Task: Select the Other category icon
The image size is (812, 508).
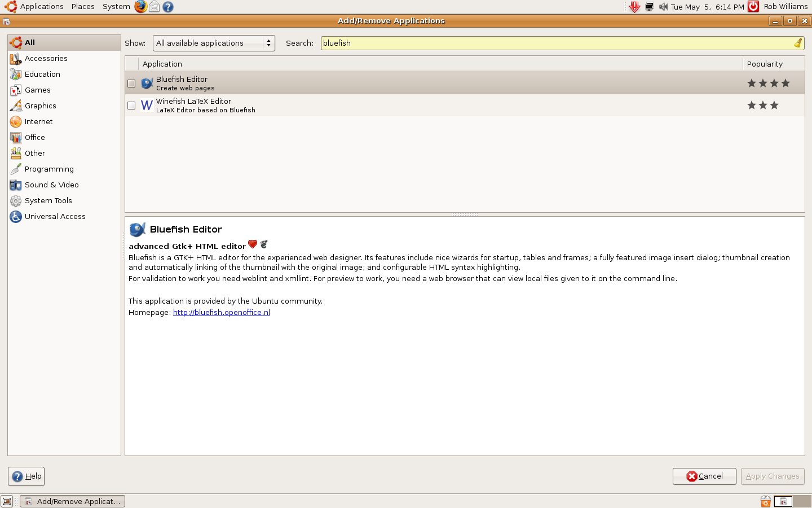Action: [16, 154]
